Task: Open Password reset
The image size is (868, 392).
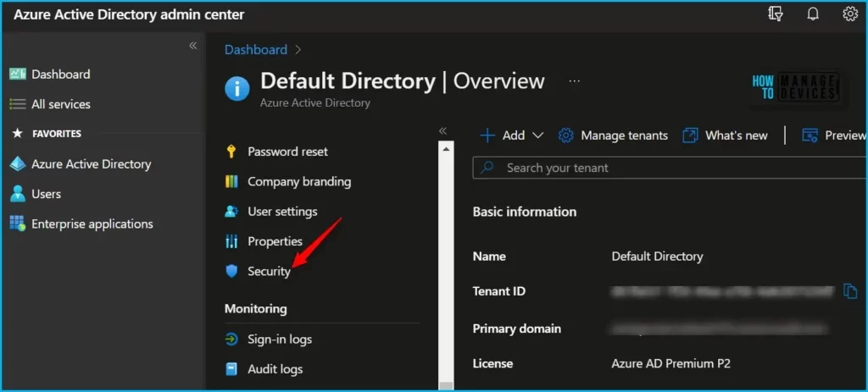Action: [288, 152]
